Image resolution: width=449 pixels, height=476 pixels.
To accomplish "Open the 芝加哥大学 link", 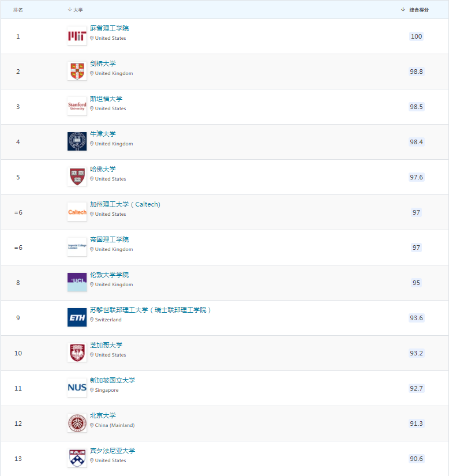I will point(106,346).
